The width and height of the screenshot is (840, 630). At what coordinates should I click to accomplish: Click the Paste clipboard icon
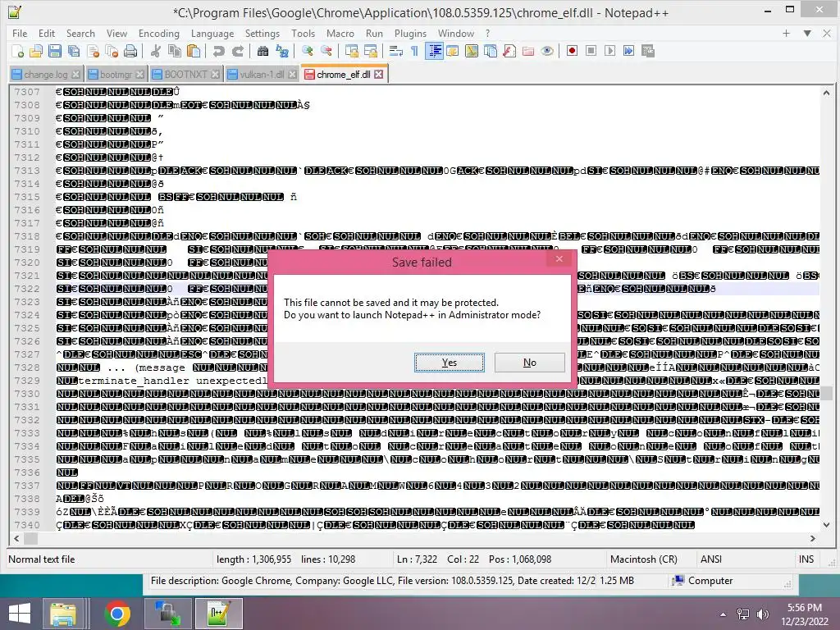(194, 51)
